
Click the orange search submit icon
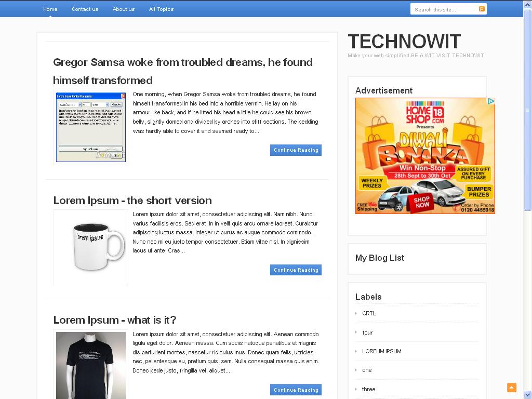tap(482, 9)
